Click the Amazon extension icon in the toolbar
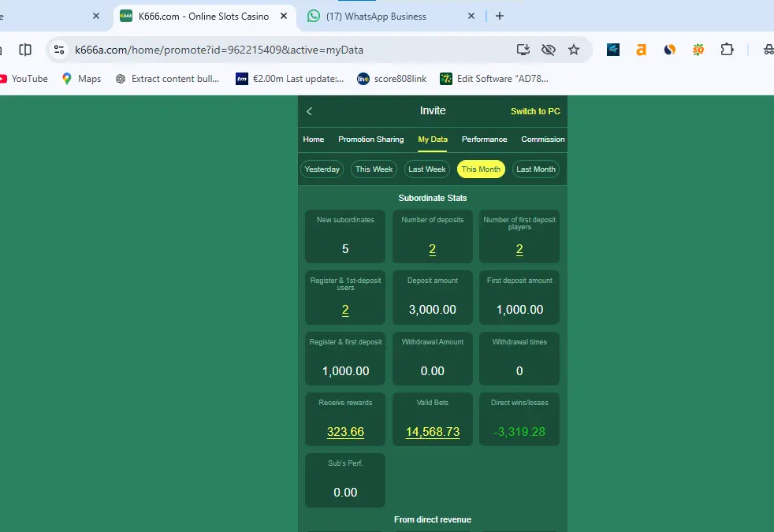 coord(641,49)
